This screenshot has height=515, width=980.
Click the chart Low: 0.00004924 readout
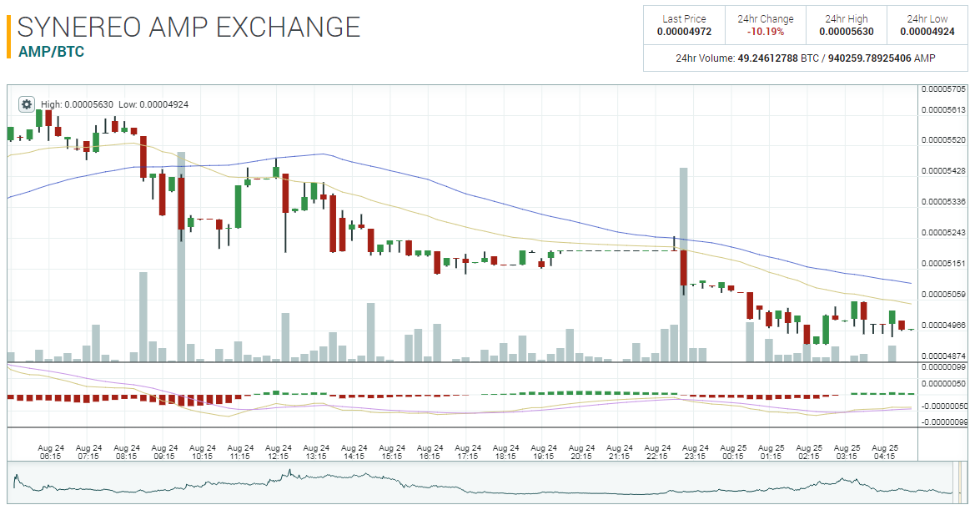click(153, 104)
